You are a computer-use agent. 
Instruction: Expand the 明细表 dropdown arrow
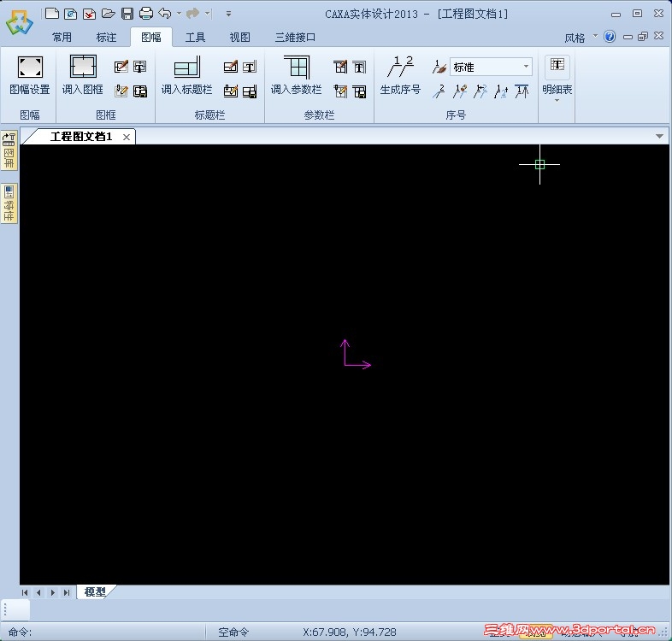click(557, 100)
